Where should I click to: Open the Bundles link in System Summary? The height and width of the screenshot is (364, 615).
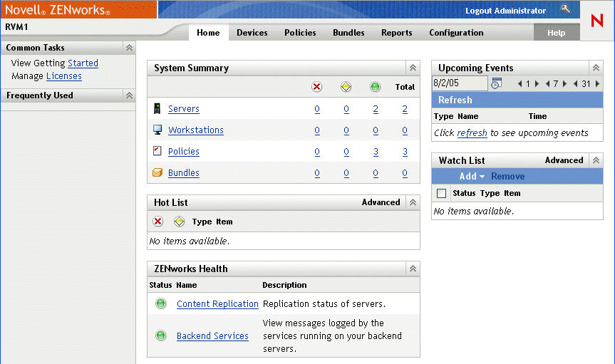tap(184, 172)
